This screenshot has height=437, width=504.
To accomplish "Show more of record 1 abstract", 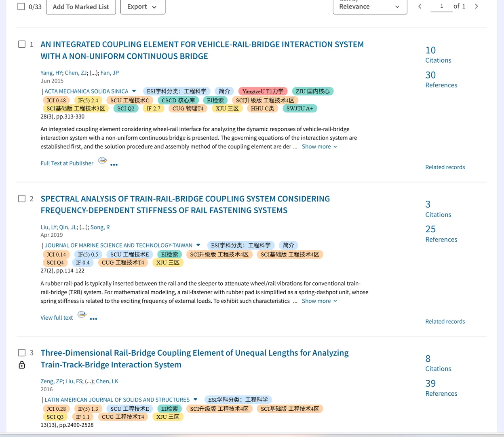I will pyautogui.click(x=319, y=146).
